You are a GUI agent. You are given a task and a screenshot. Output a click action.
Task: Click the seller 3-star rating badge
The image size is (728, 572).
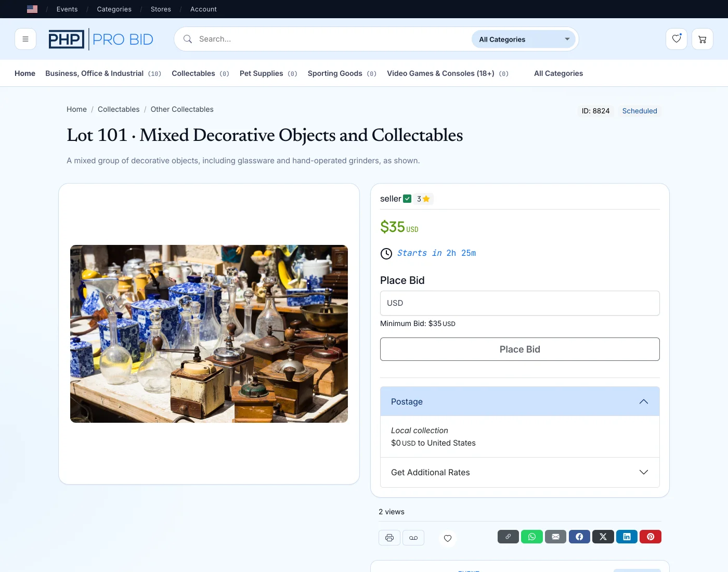[423, 199]
